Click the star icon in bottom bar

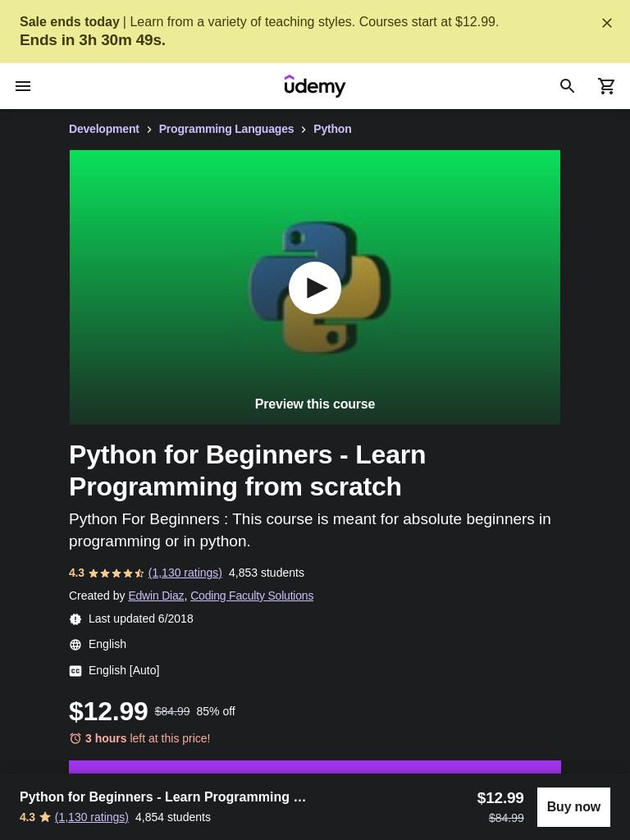[45, 817]
